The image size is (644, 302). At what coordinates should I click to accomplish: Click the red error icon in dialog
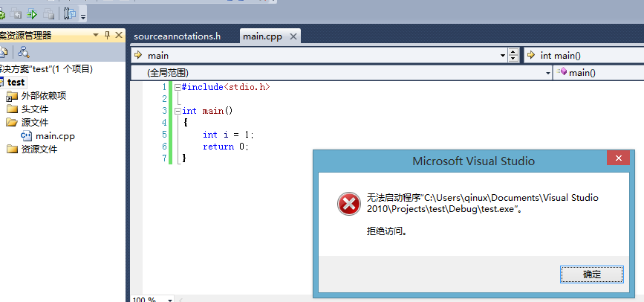348,204
